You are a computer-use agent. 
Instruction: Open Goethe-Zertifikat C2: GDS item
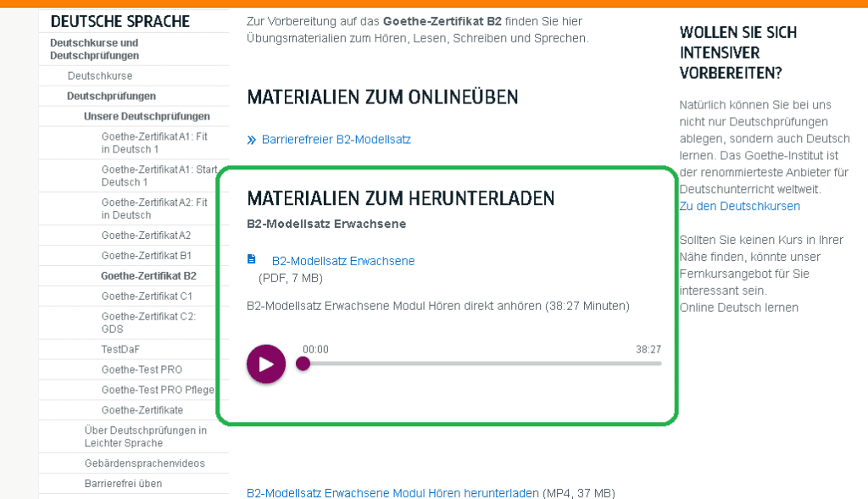pyautogui.click(x=148, y=323)
